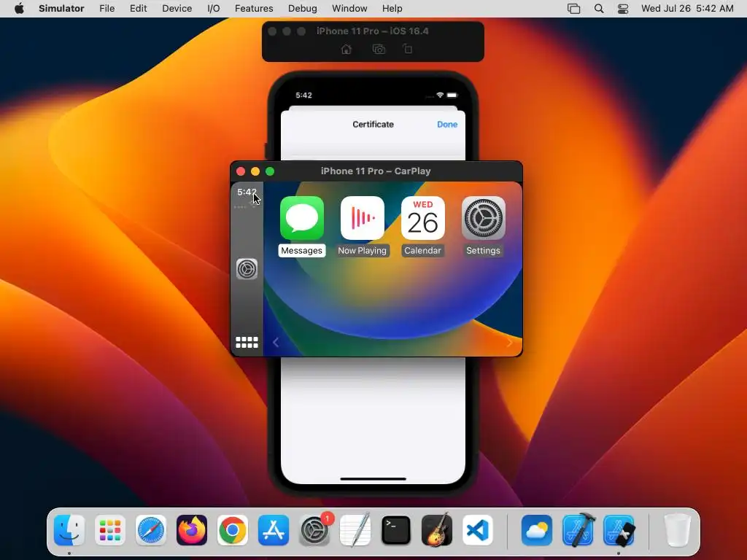The image size is (747, 560).
Task: Open the File menu
Action: pos(107,9)
